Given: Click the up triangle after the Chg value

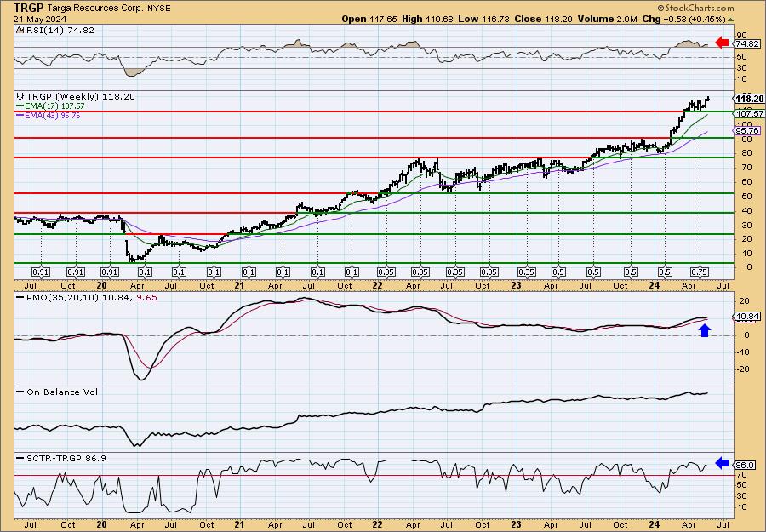Looking at the screenshot, I should pyautogui.click(x=731, y=20).
